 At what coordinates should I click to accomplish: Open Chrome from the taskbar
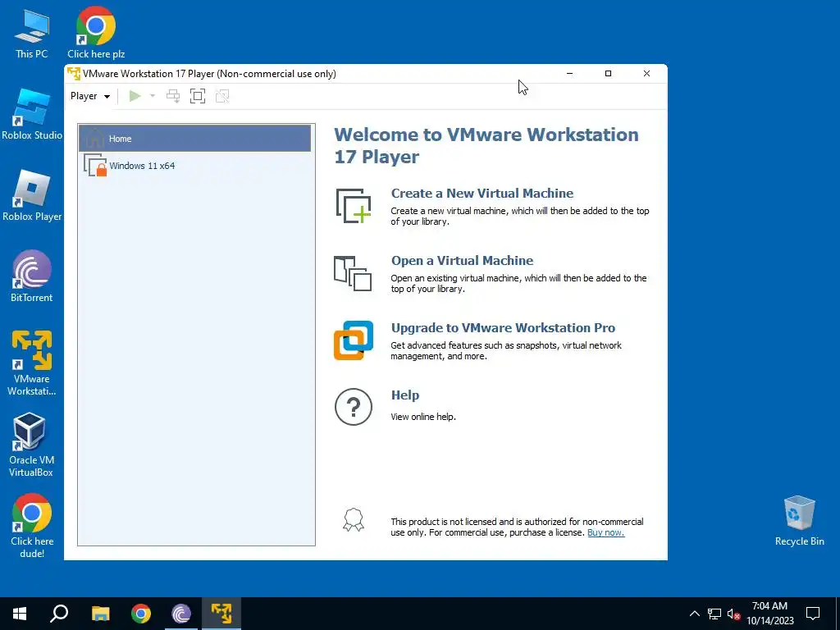click(141, 614)
